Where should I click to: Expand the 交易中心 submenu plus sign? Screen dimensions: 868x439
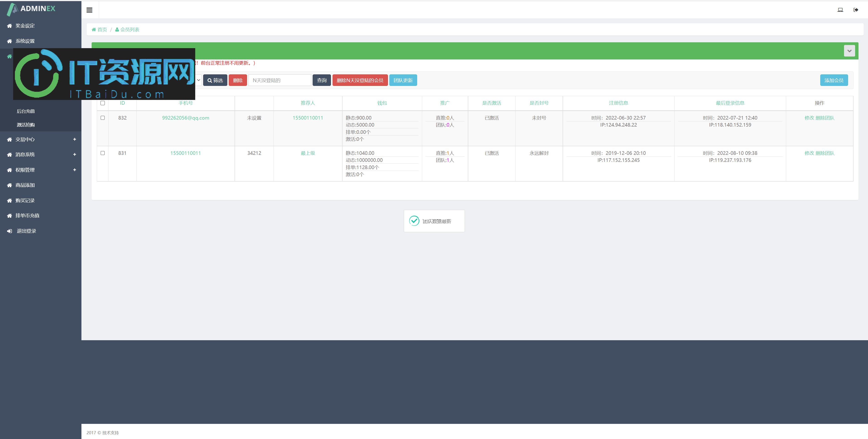[x=74, y=139]
